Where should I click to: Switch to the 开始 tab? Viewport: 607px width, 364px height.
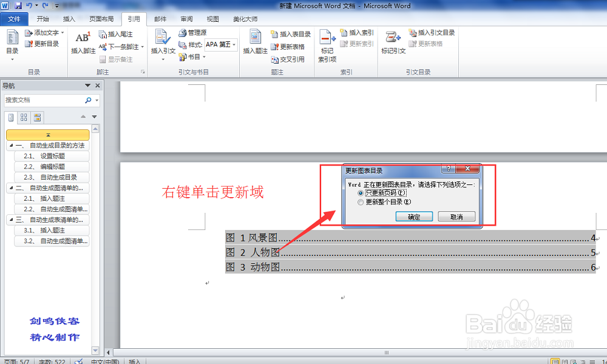[42, 19]
